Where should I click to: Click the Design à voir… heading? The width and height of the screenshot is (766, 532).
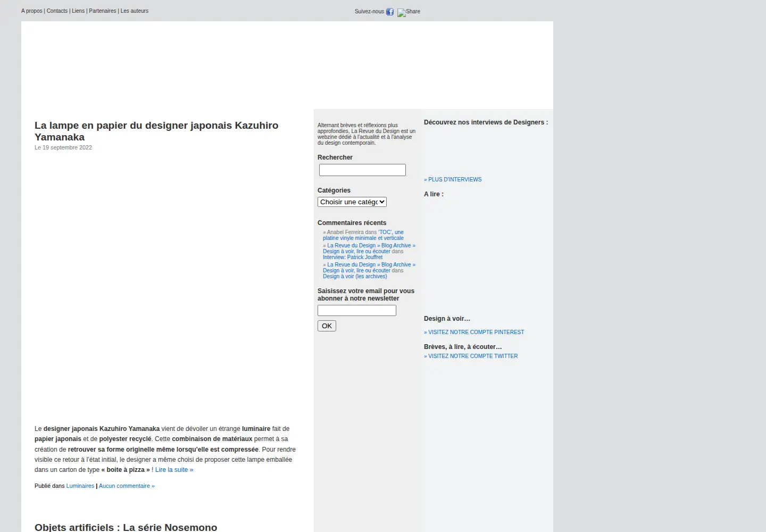[x=447, y=319]
